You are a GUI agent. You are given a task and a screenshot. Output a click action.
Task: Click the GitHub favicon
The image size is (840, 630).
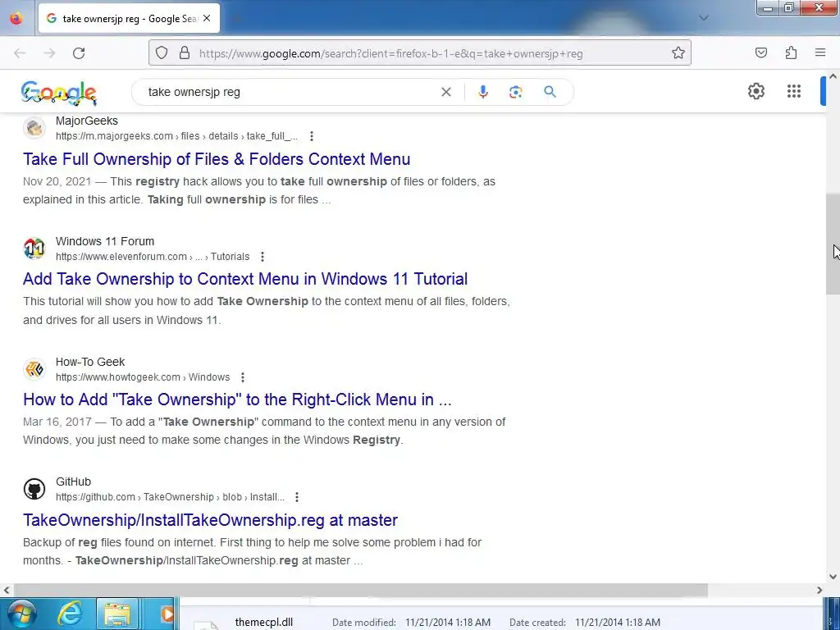34,489
